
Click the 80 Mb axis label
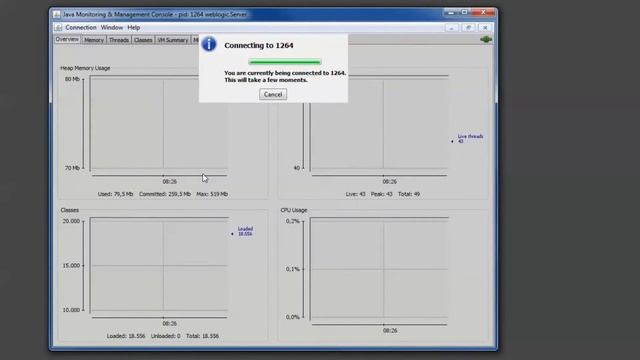tap(72, 79)
